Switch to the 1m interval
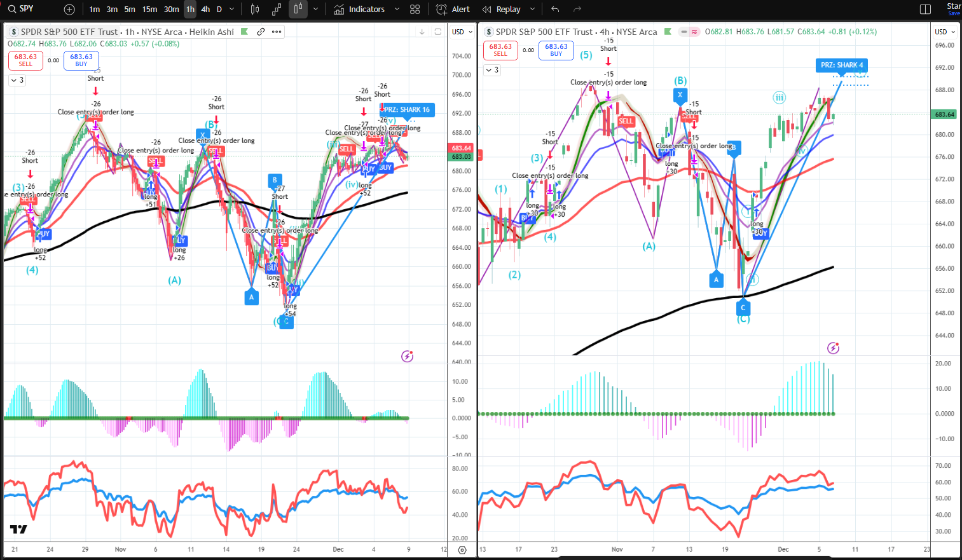Screen dimensions: 962x560 tap(95, 10)
